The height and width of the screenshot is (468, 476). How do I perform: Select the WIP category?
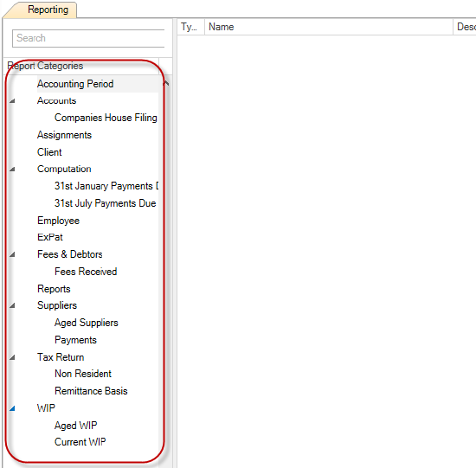pyautogui.click(x=46, y=408)
